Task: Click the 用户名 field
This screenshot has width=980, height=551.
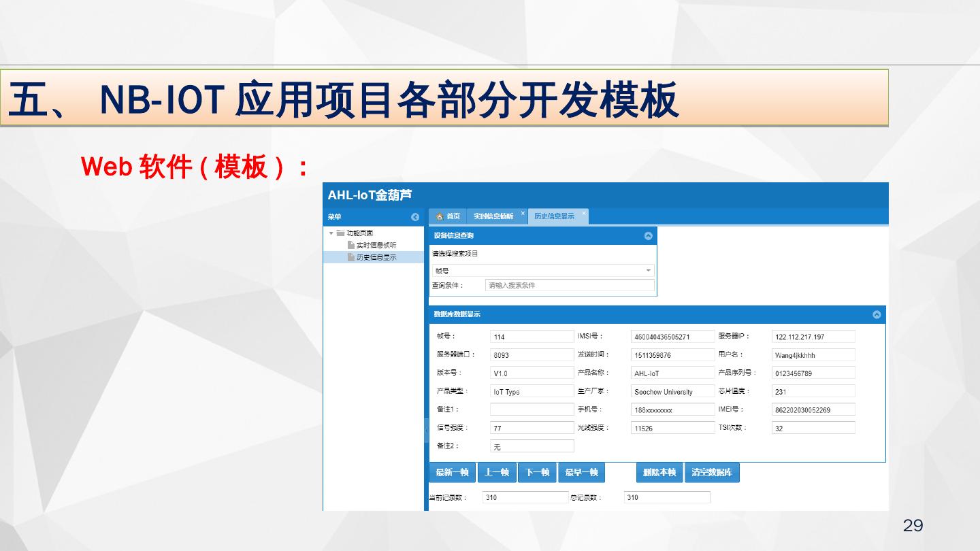Action: [x=814, y=355]
